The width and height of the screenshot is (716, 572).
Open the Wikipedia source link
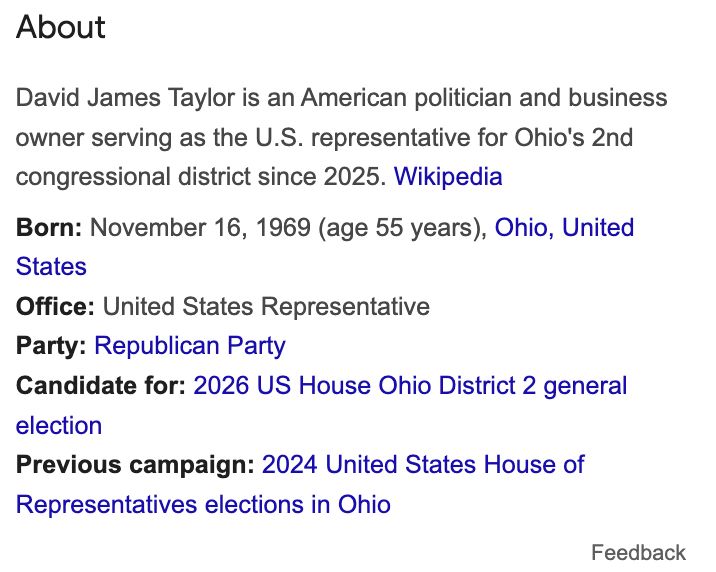pos(448,176)
